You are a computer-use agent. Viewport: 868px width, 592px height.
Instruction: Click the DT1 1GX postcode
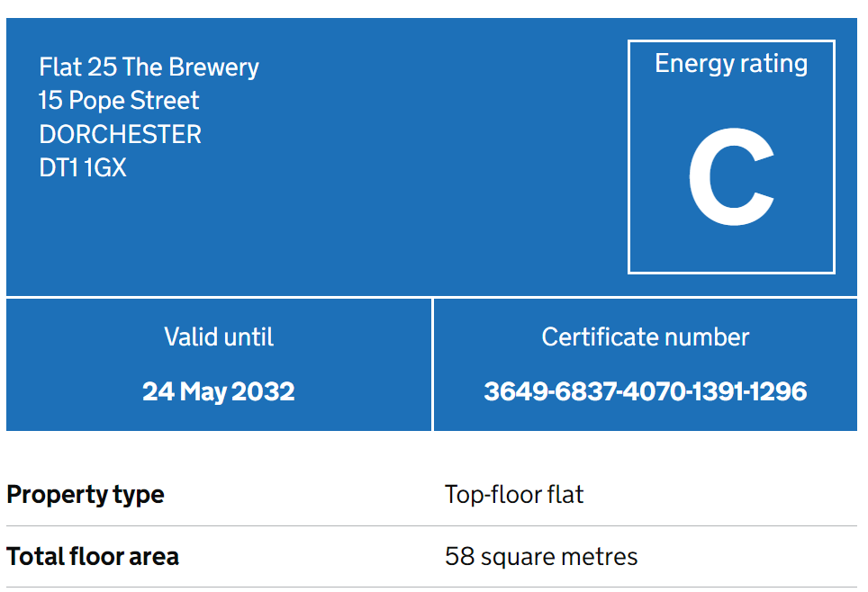click(83, 167)
